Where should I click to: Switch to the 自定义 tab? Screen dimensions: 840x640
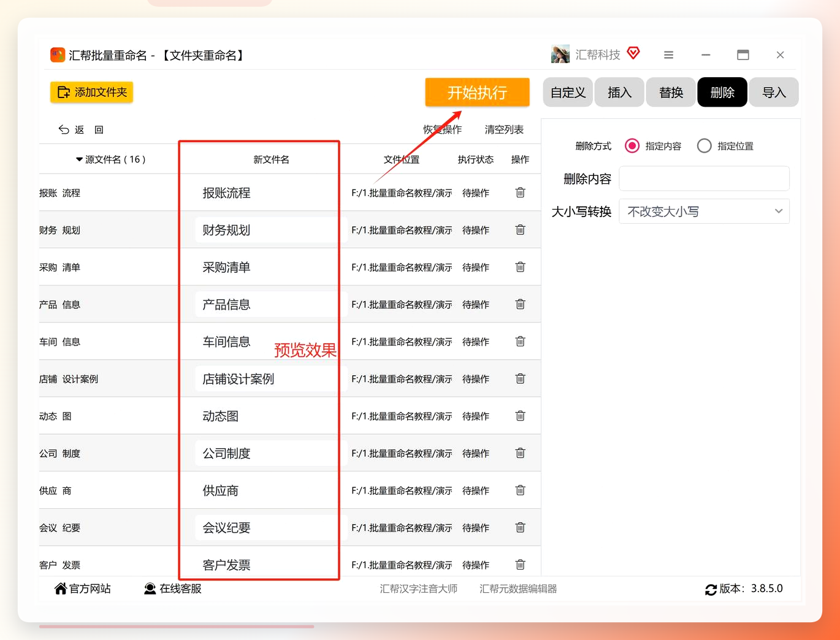(x=568, y=93)
